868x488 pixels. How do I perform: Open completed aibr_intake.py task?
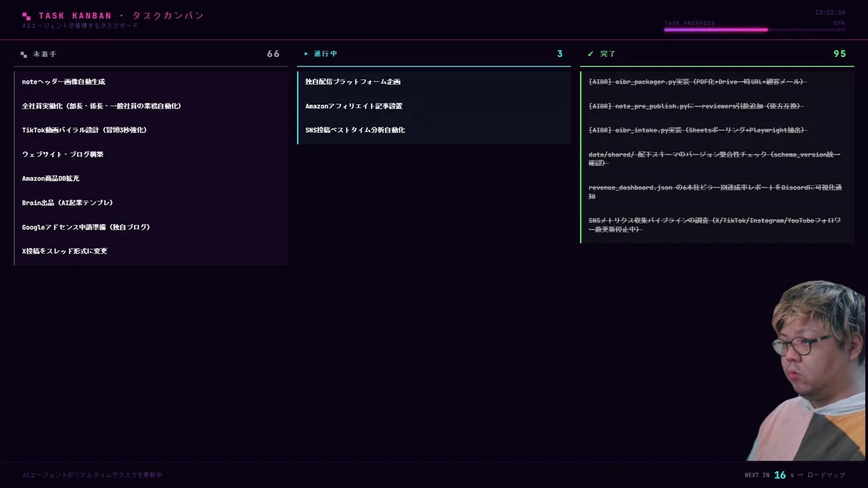pos(717,130)
